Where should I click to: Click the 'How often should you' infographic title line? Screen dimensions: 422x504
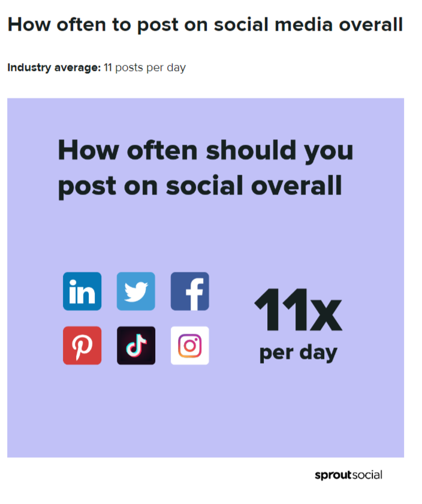coord(206,151)
